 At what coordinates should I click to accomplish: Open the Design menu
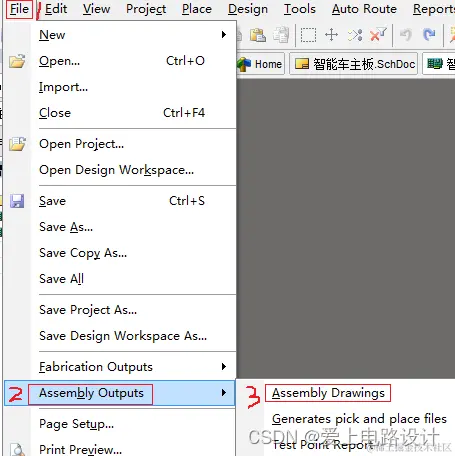click(x=248, y=9)
